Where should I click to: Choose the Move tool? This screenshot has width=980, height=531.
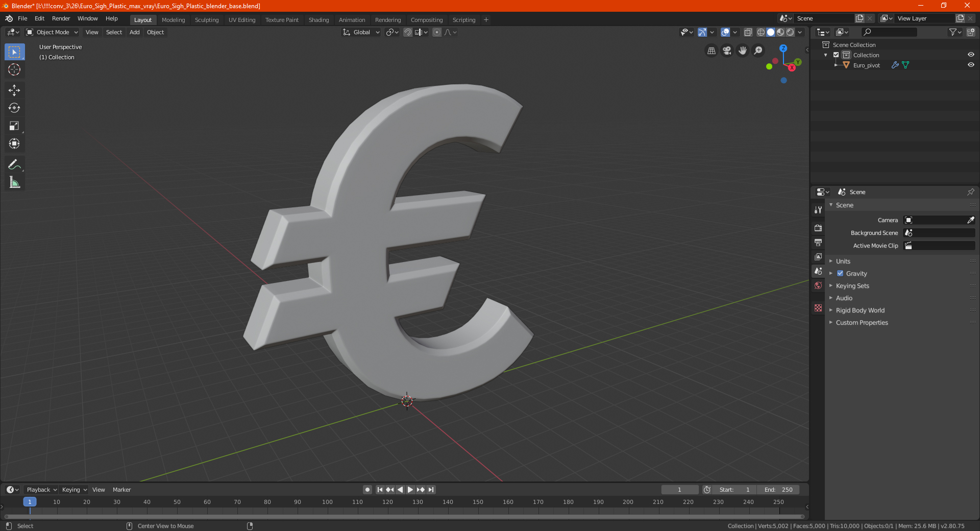[x=14, y=90]
